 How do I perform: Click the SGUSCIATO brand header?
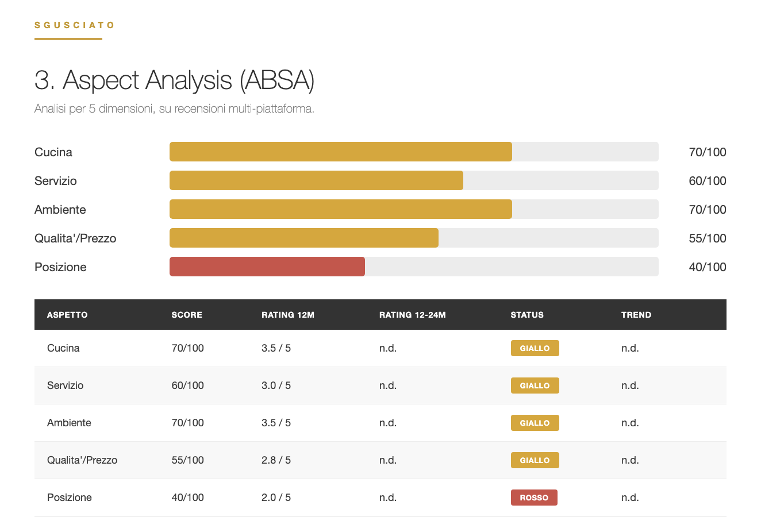tap(75, 25)
